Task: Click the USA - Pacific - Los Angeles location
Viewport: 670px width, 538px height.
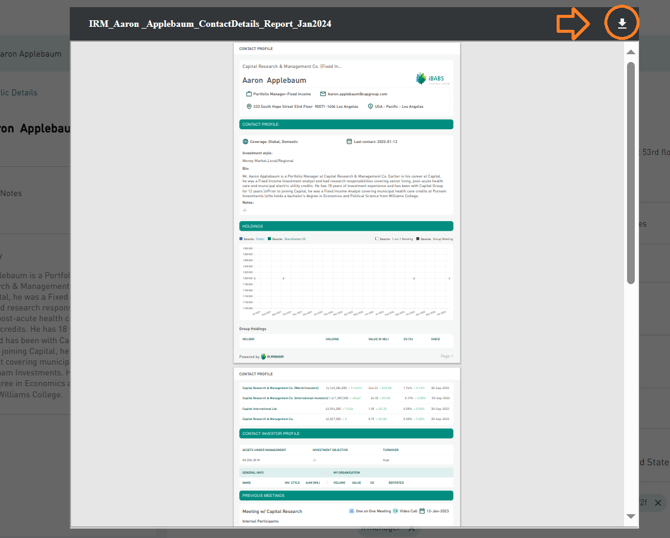Action: click(399, 106)
